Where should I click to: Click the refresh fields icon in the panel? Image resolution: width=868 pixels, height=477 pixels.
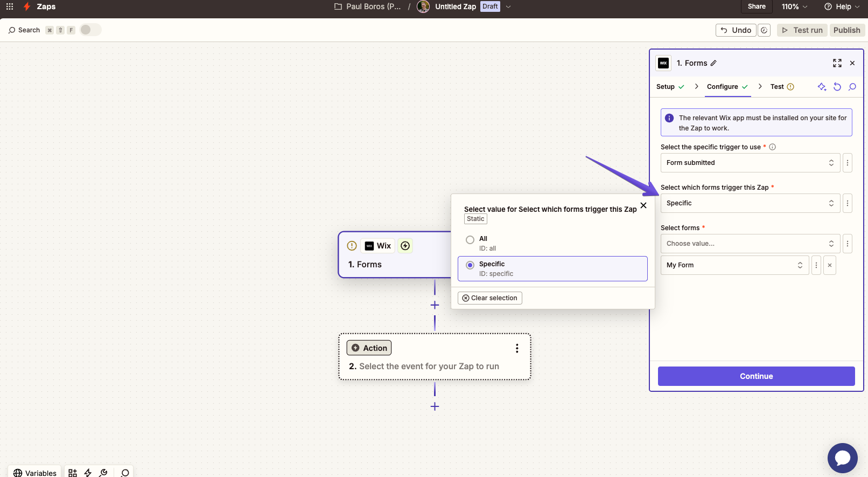[x=837, y=87]
